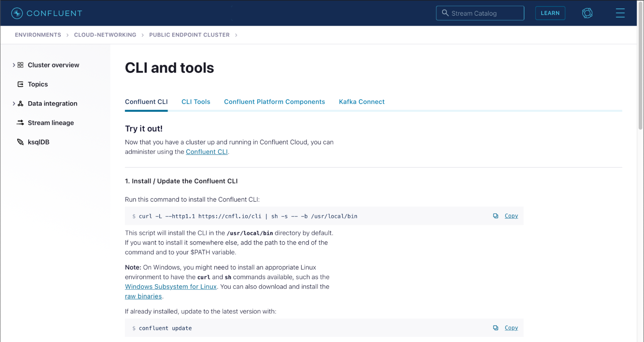Go to PUBLIC ENDPOINT CLUSTER breadcrumb
The image size is (644, 342).
point(189,35)
